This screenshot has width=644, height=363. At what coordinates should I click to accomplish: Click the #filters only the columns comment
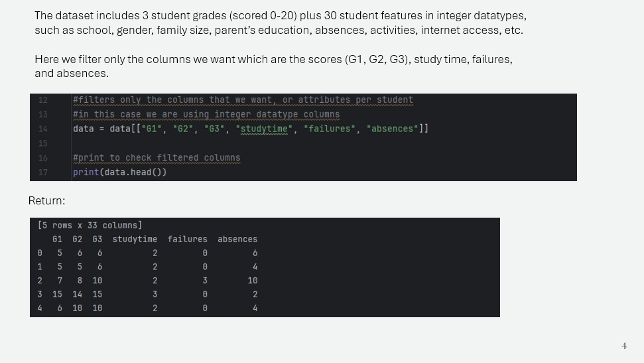(243, 100)
